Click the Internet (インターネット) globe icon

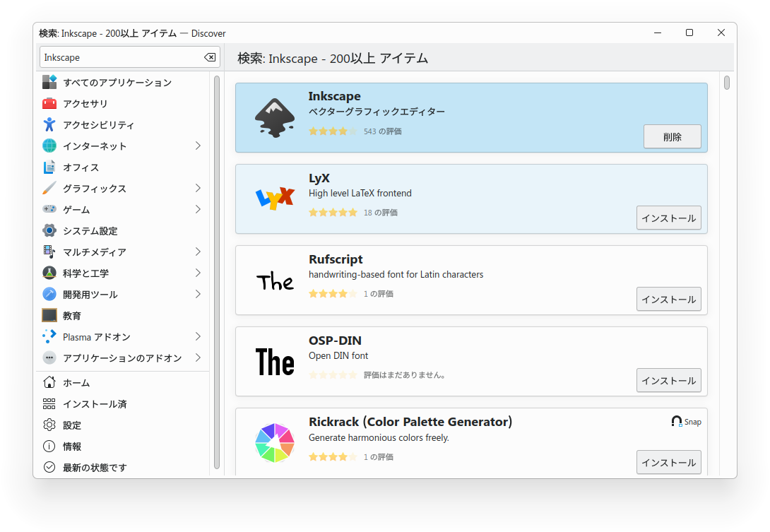pos(49,146)
